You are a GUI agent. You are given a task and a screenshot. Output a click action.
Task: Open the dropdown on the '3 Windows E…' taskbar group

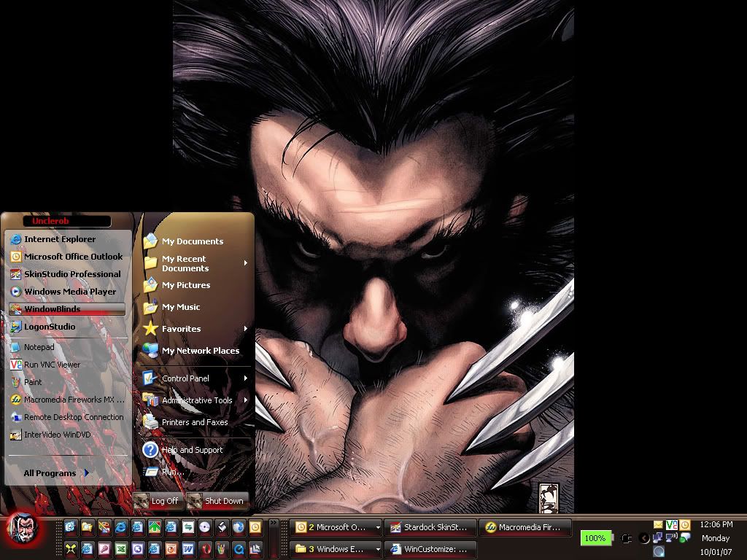point(378,549)
